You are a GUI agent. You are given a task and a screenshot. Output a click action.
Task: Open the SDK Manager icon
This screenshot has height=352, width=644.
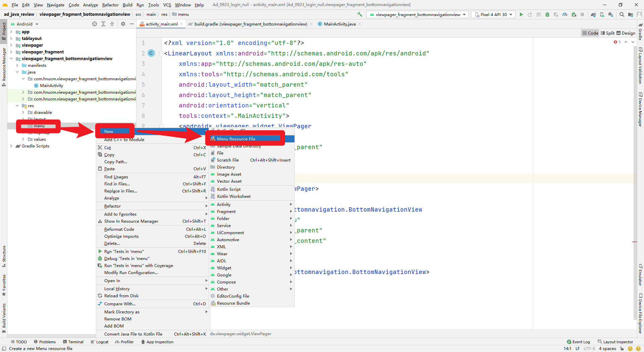tap(611, 14)
